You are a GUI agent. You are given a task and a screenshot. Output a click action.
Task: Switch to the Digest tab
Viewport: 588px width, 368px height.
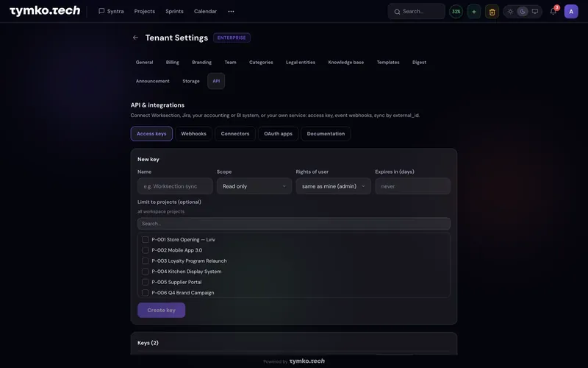419,63
